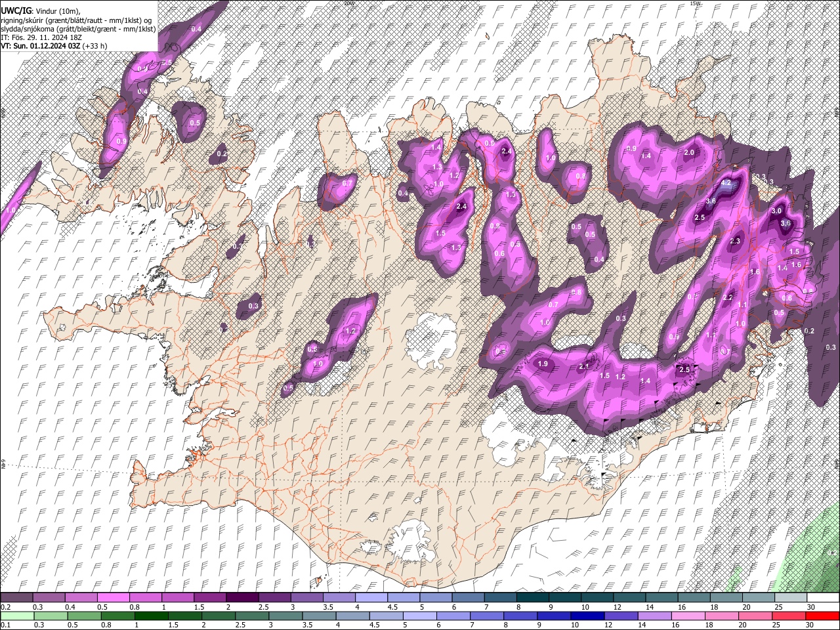Pick the 30 bright red swatch in the lower legend
The width and height of the screenshot is (840, 630).
click(823, 616)
